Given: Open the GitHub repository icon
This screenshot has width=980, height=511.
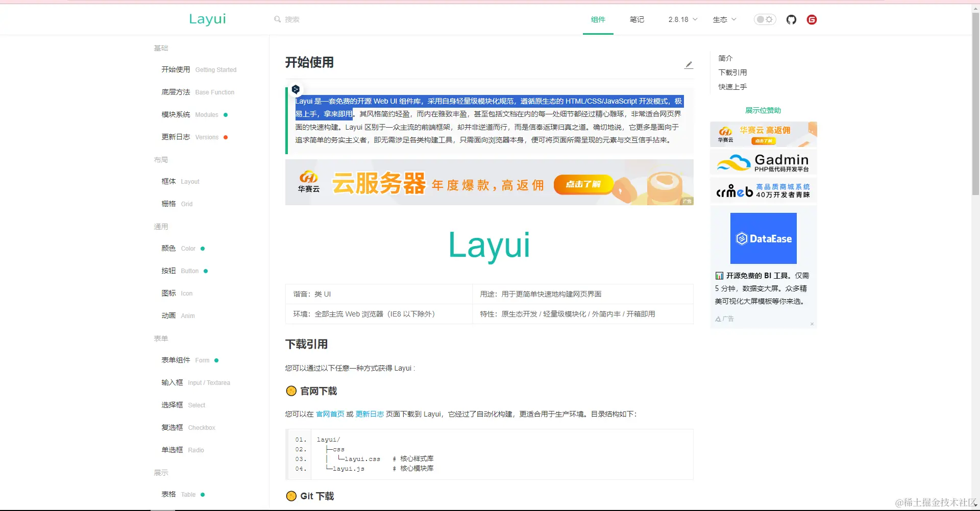Looking at the screenshot, I should coord(791,19).
